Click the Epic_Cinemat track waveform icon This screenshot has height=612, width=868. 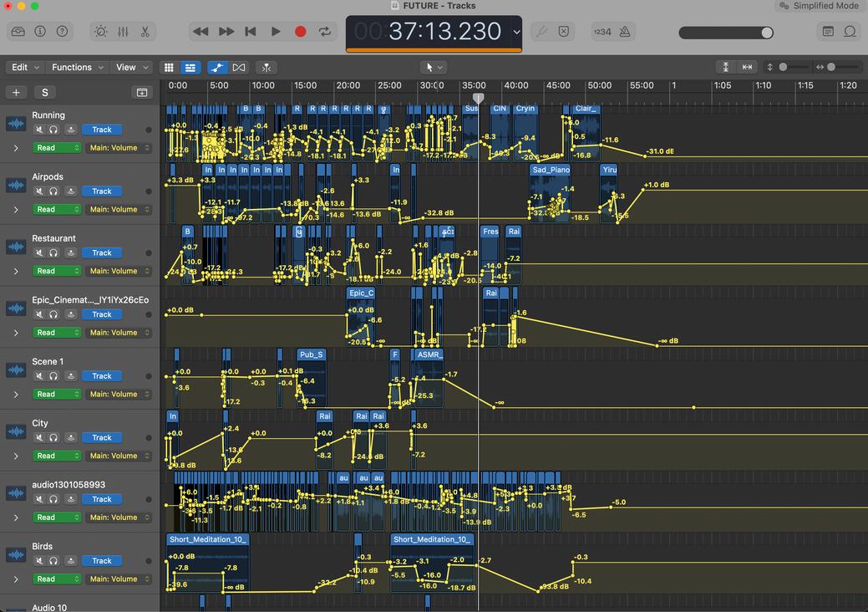16,309
